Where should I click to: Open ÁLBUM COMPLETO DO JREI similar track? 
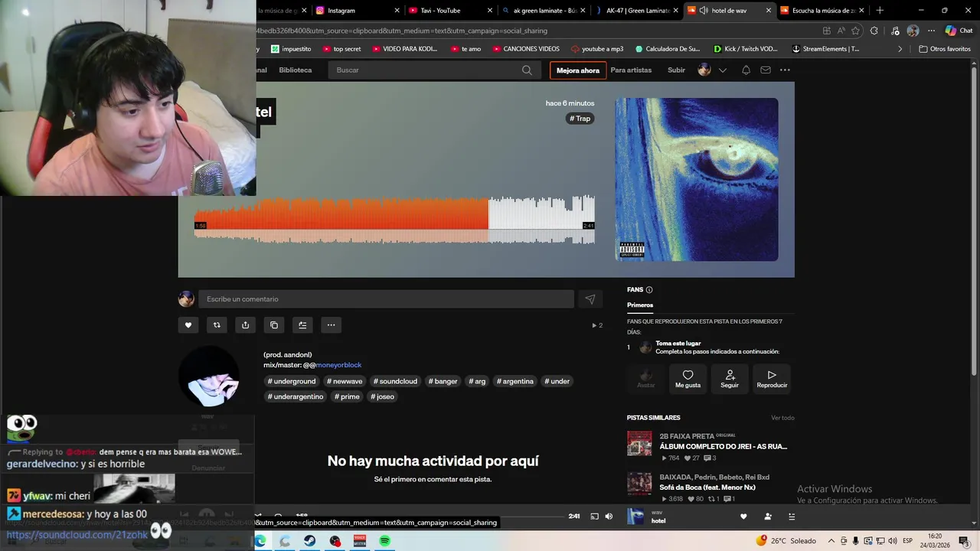click(723, 446)
